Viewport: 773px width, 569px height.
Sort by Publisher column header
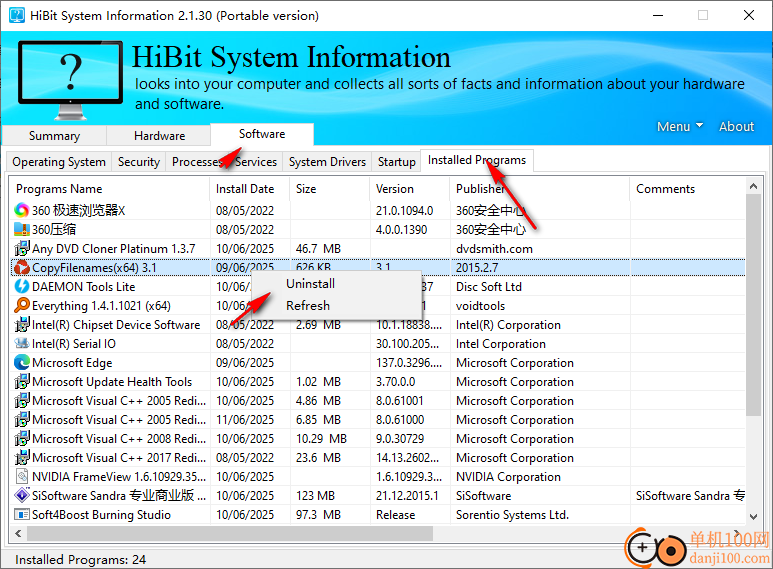[x=540, y=189]
